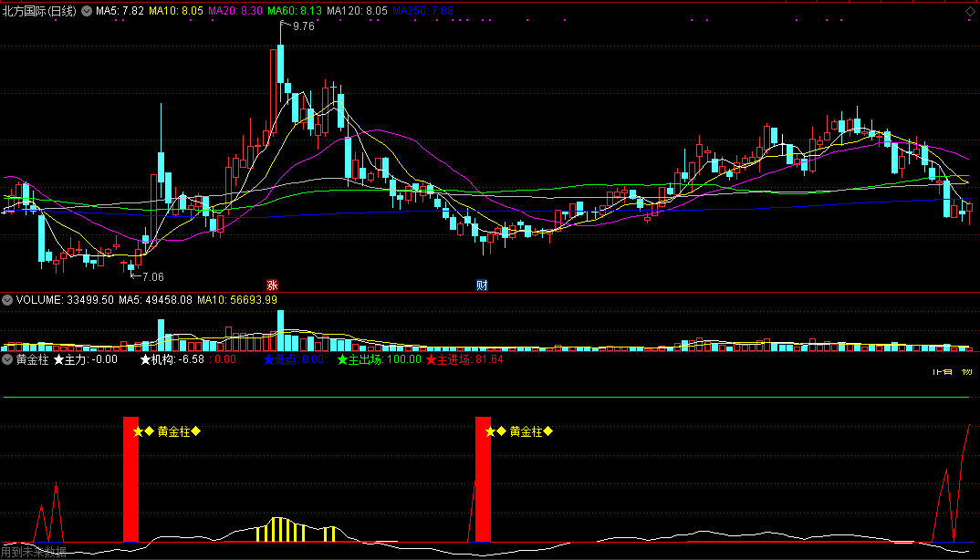Expand the VOLUME indicator dropdown arrow

click(x=7, y=300)
